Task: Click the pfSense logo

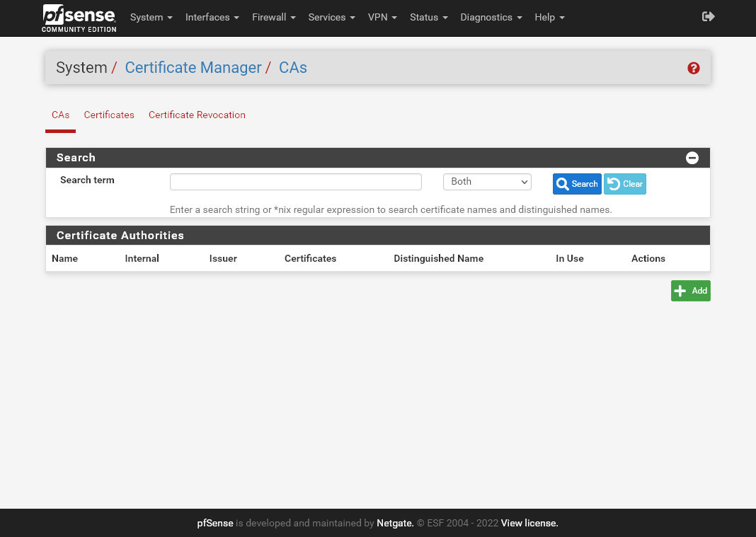Action: point(78,18)
